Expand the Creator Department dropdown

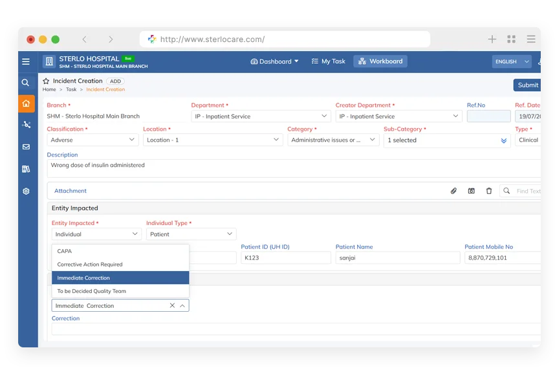pyautogui.click(x=398, y=116)
